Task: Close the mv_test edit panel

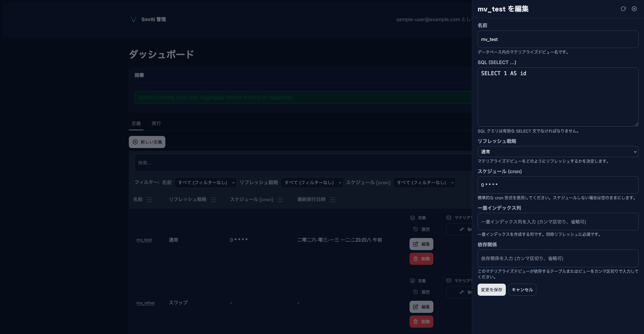Action: point(634,9)
